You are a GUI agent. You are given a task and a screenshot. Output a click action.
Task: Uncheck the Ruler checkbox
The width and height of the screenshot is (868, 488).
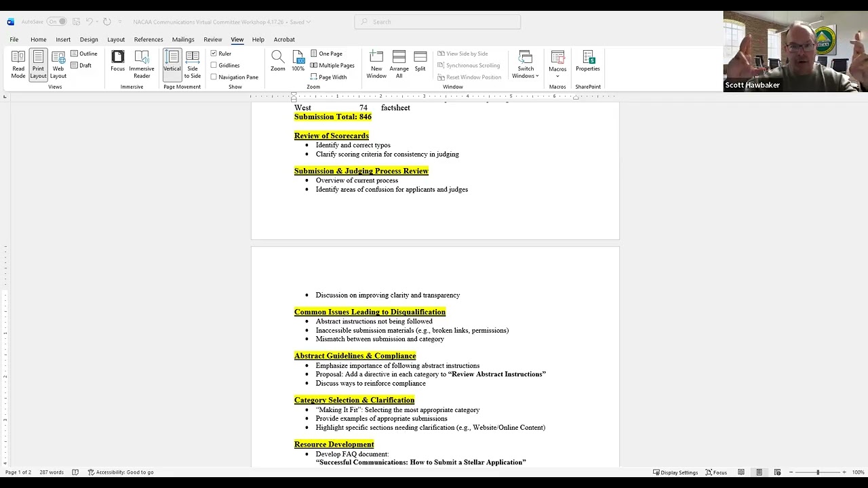click(x=214, y=54)
